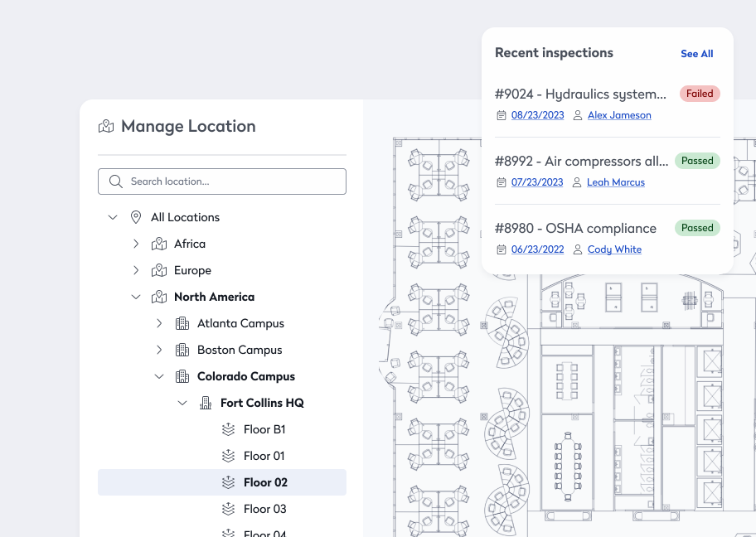Open the 07/23/2023 date link
This screenshot has height=537, width=756.
coord(537,182)
